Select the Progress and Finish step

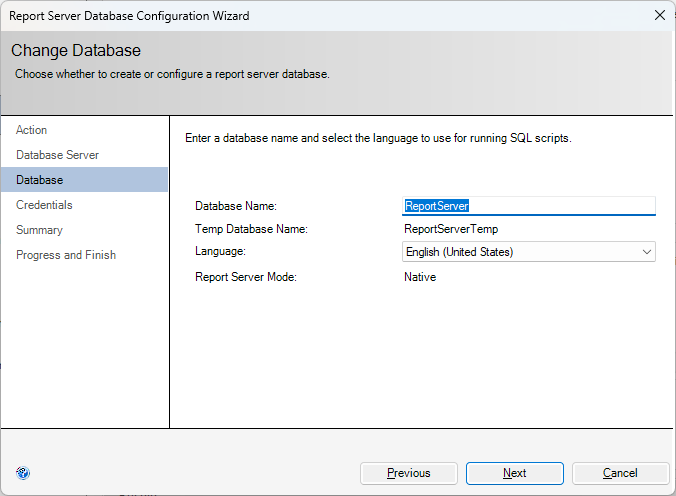tap(66, 255)
